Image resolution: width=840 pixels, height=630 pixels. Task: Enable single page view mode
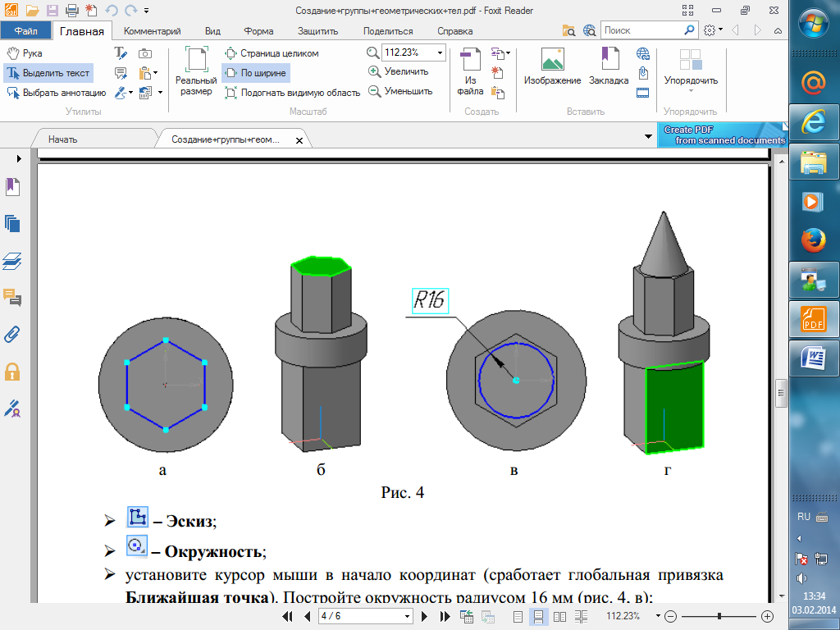[x=518, y=617]
